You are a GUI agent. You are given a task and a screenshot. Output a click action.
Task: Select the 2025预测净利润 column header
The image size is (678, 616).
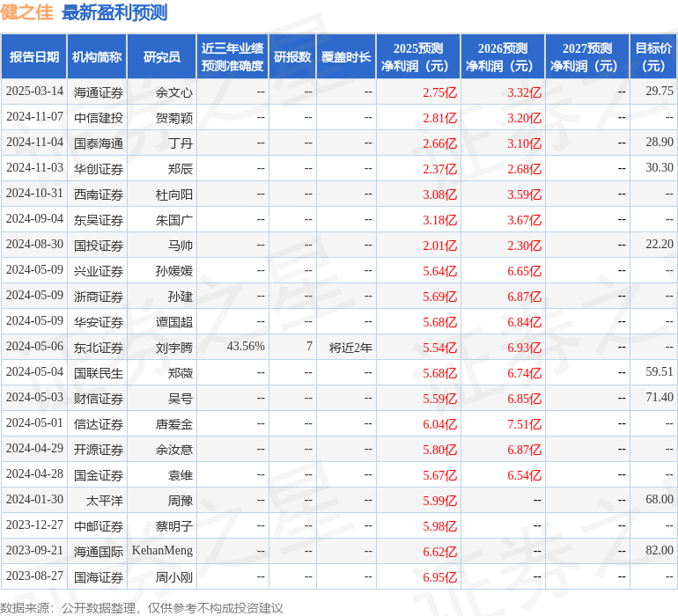point(418,56)
